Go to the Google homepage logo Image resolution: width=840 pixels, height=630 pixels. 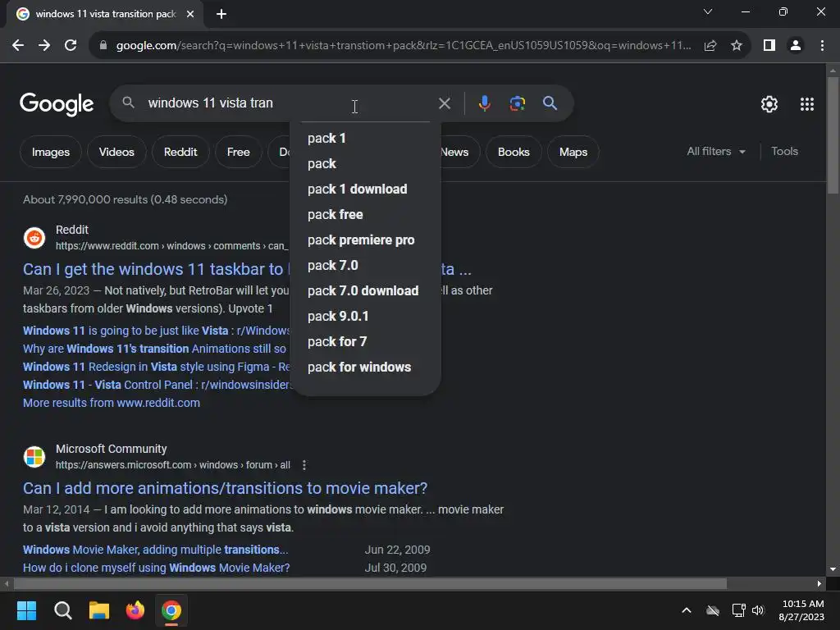click(57, 104)
